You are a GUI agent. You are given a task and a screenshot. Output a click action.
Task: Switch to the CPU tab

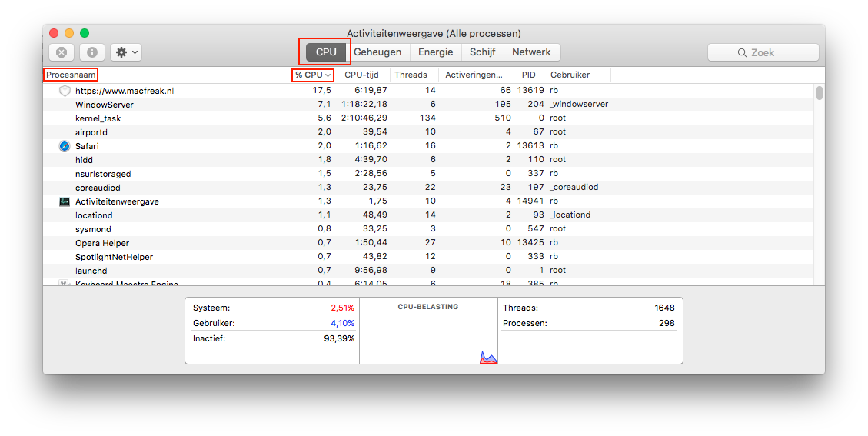click(x=326, y=52)
